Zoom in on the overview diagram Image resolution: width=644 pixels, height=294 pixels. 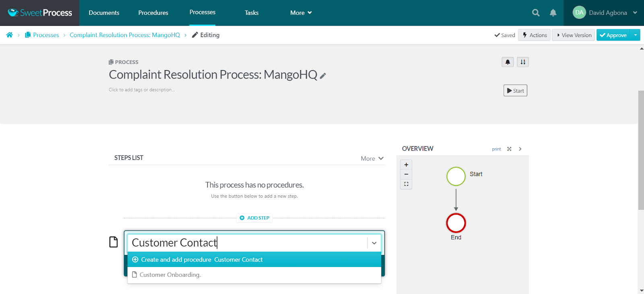coord(406,165)
